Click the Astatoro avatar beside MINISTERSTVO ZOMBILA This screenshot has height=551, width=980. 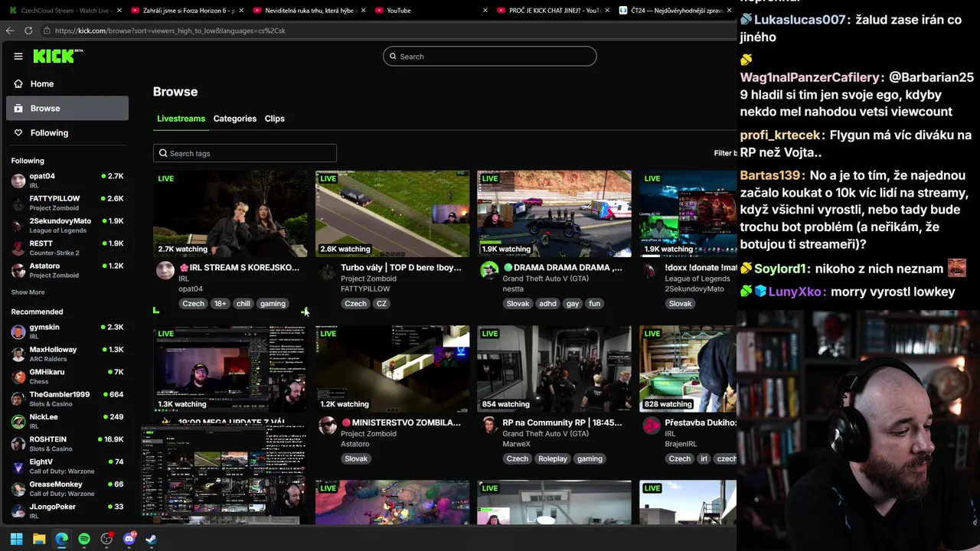[x=328, y=425]
